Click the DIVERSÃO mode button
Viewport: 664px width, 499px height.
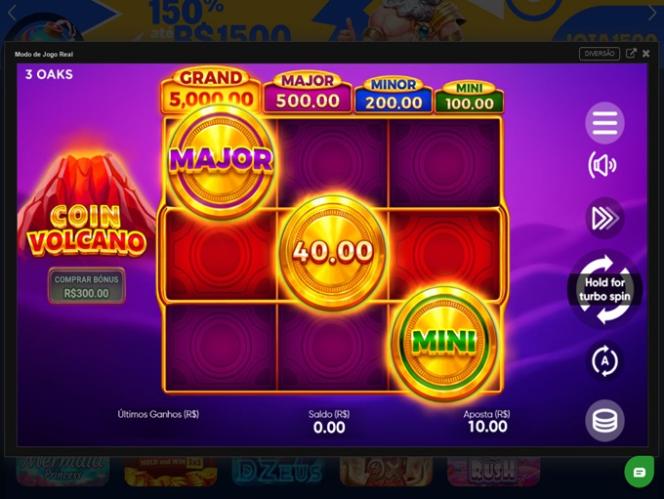coord(599,54)
